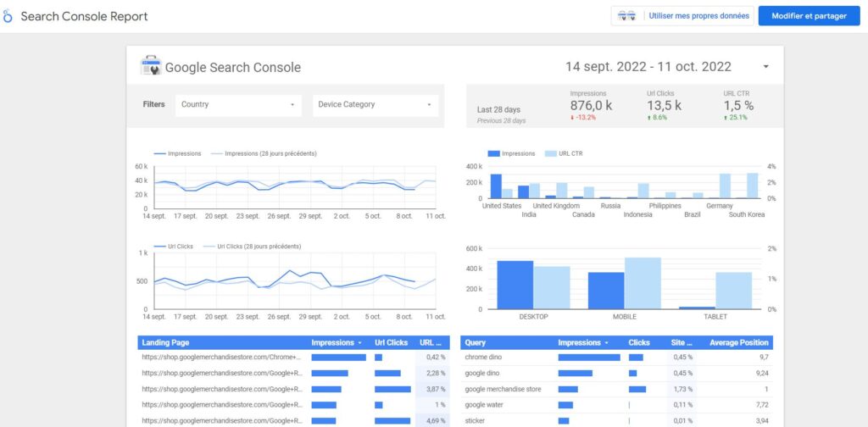This screenshot has width=868, height=427.
Task: Click the Google Search Console toolbox icon
Action: click(150, 66)
